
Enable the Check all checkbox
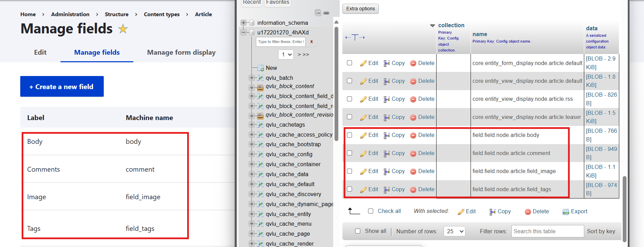click(x=371, y=211)
